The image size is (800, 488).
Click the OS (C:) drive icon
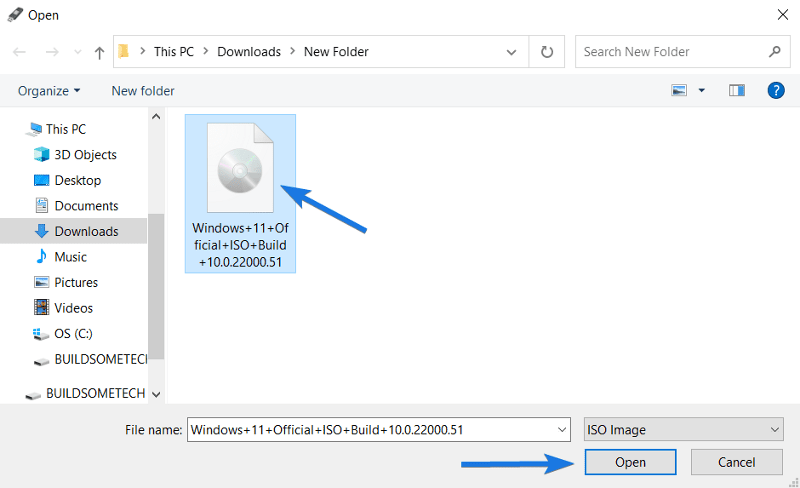(x=41, y=334)
